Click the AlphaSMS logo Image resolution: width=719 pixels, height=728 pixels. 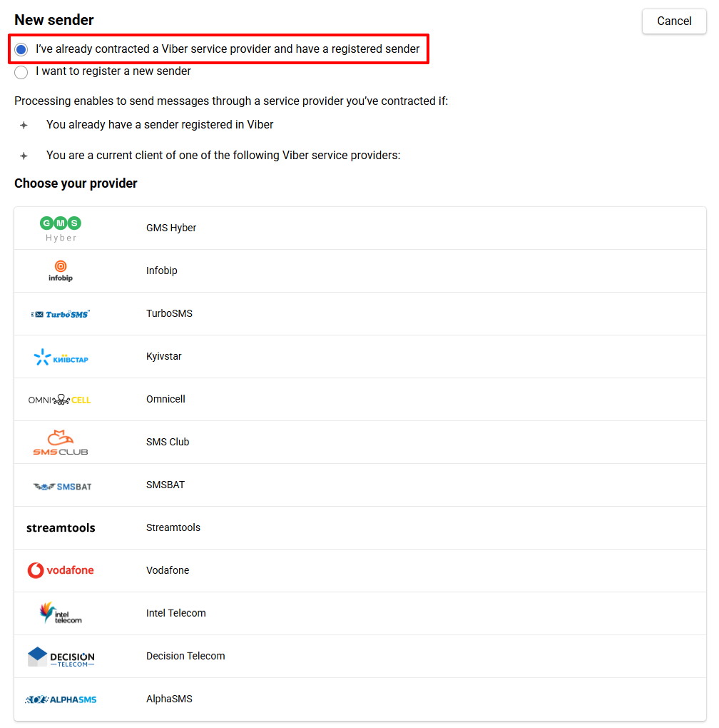[61, 699]
